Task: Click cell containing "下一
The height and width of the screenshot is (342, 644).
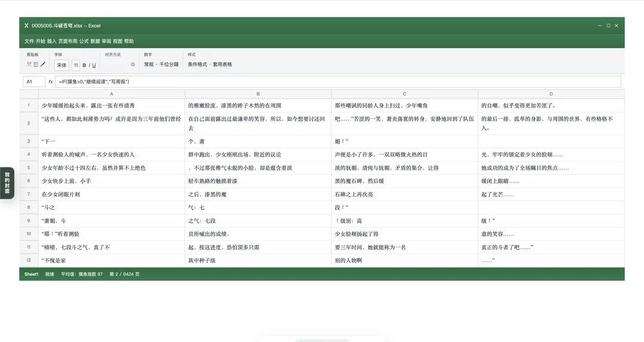Action: point(112,141)
